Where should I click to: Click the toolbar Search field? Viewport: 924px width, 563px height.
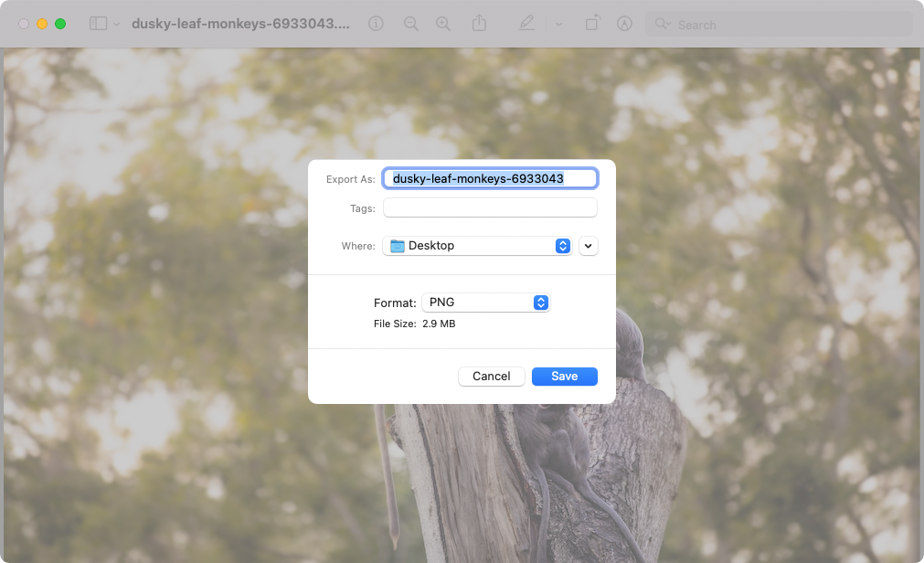[x=779, y=24]
